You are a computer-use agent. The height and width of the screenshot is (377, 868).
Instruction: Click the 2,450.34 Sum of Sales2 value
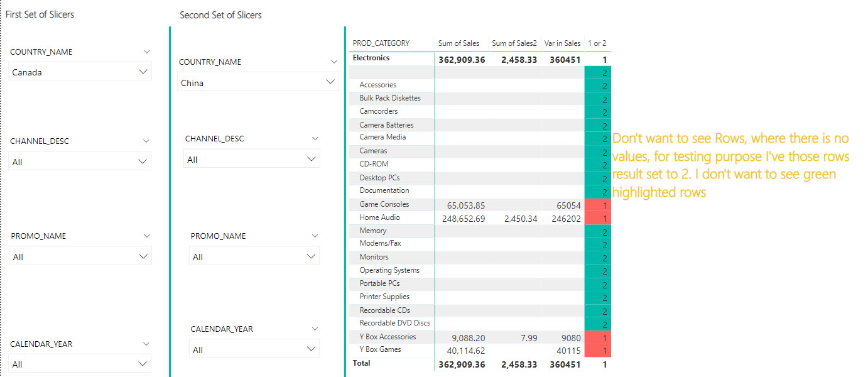pos(521,219)
